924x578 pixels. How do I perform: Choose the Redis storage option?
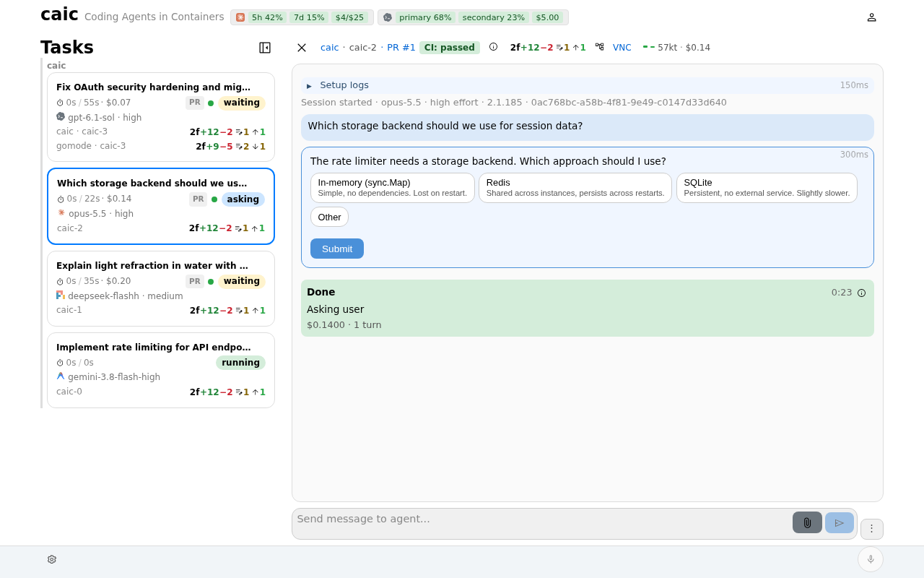[575, 188]
